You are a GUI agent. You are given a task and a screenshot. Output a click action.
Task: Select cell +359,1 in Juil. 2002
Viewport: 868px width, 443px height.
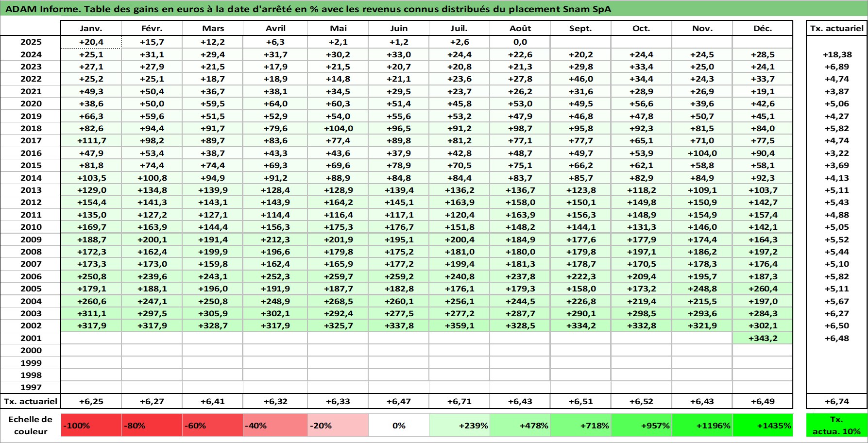click(459, 325)
